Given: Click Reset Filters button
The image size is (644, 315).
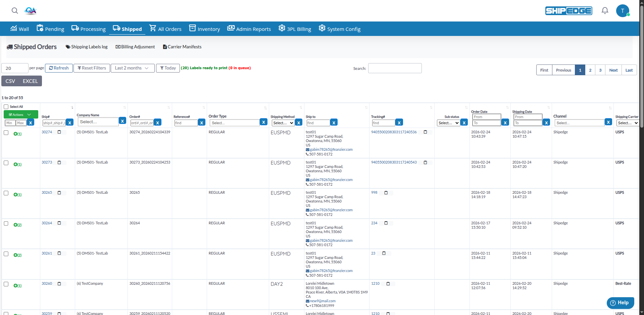Looking at the screenshot, I should tap(92, 68).
